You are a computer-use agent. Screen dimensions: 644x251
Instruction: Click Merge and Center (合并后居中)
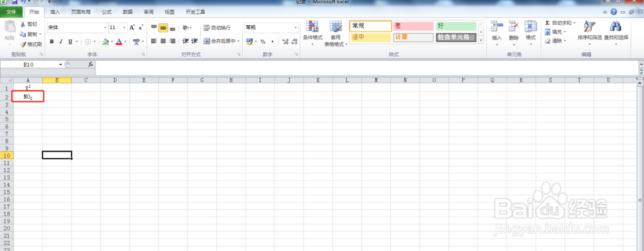[x=220, y=41]
